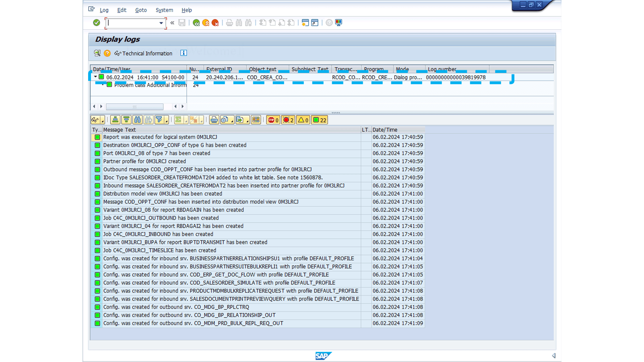Click the Find binoculars icon in message toolbar
Viewport: 644px width, 362px height.
point(138,120)
